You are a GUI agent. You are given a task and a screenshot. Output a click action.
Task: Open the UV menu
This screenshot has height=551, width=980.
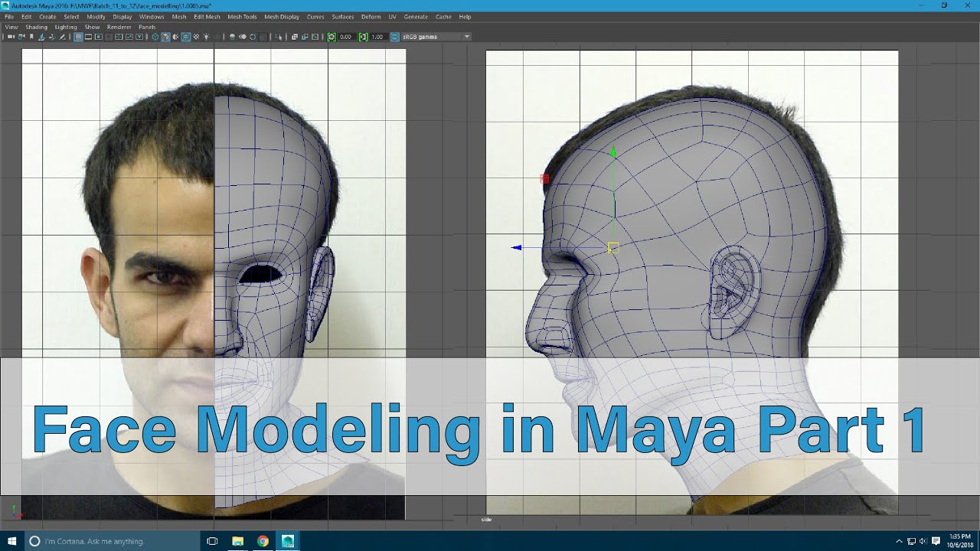393,16
